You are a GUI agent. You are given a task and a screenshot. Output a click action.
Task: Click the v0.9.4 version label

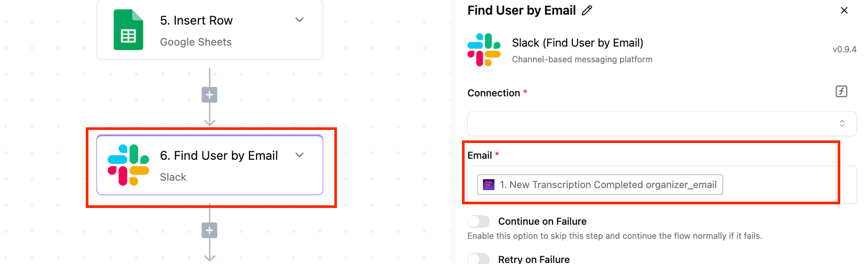pos(844,50)
